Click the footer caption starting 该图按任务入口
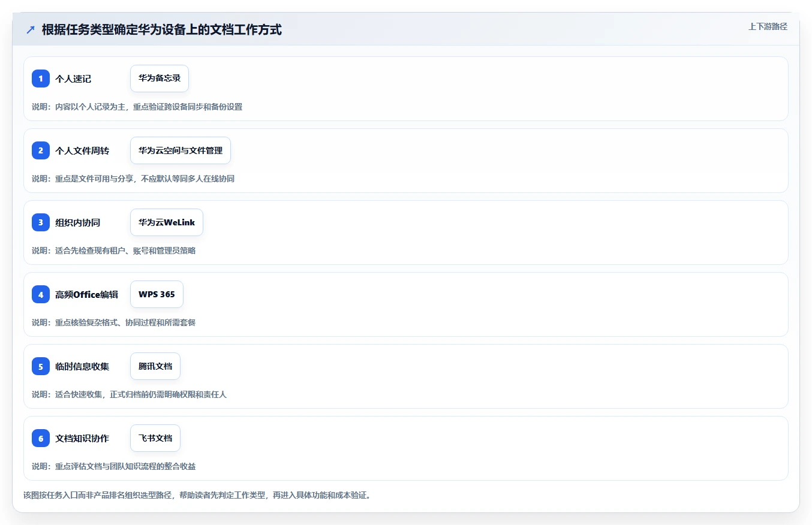Image resolution: width=812 pixels, height=525 pixels. [x=197, y=495]
